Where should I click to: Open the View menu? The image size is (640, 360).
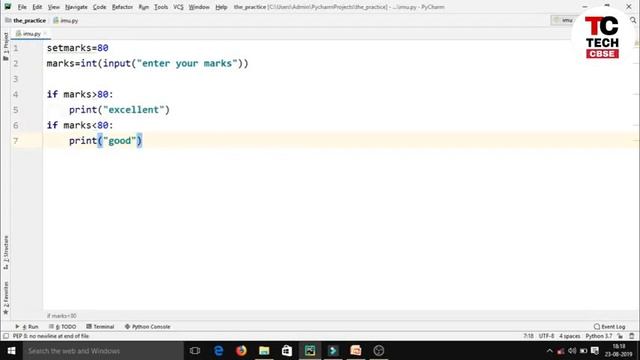[x=53, y=7]
